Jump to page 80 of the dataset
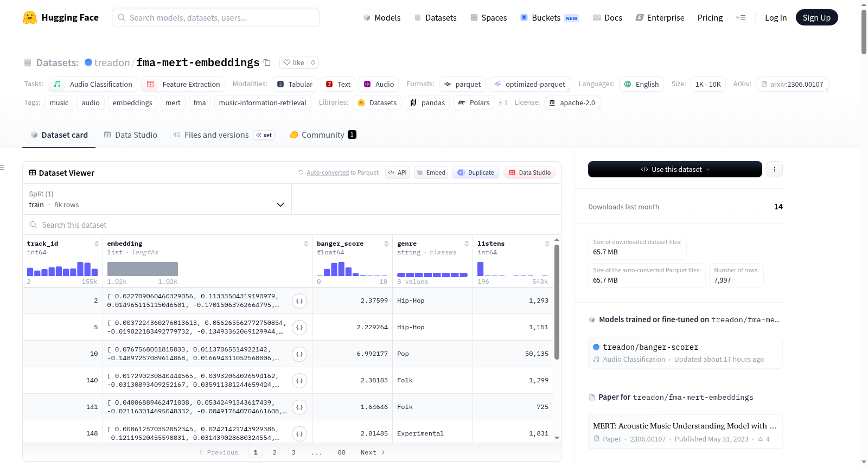 (342, 452)
